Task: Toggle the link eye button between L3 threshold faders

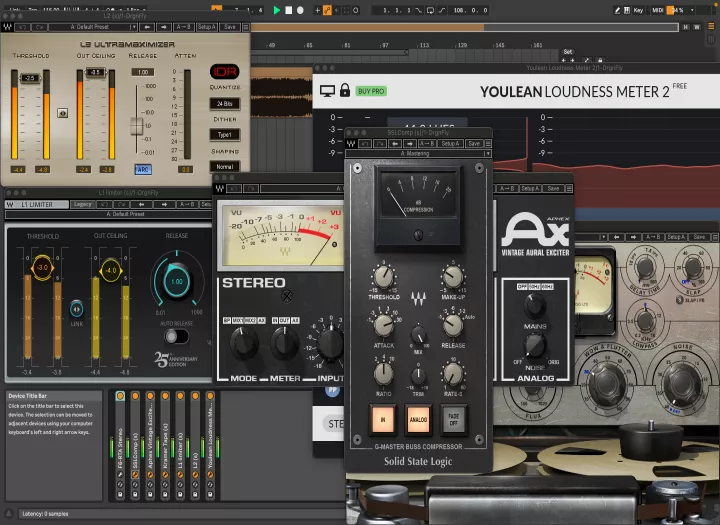Action: pos(62,113)
